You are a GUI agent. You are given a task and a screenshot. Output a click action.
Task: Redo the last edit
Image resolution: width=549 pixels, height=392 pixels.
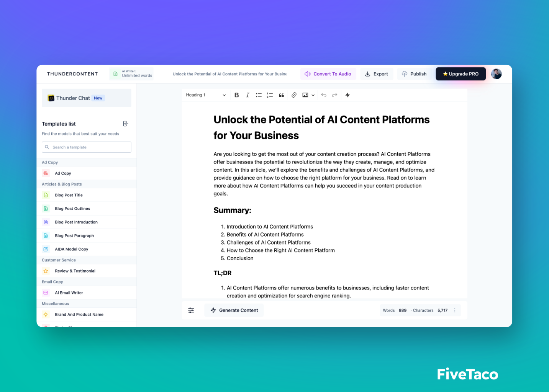(334, 95)
